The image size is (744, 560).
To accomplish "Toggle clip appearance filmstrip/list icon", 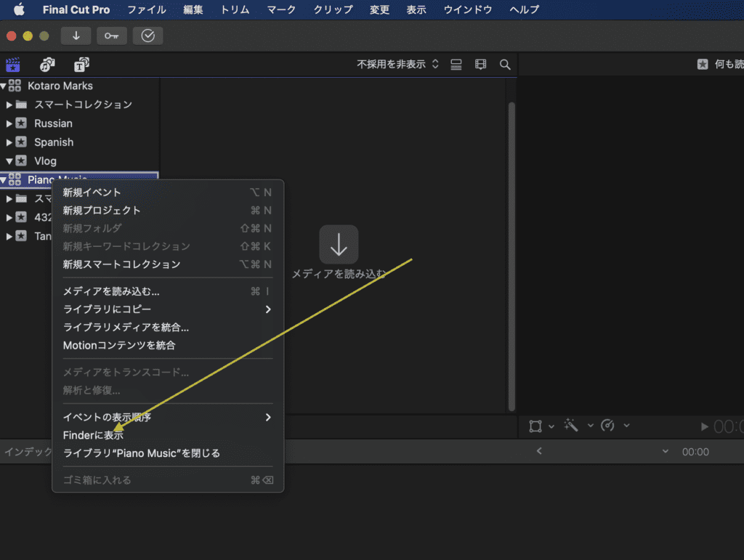I will point(456,65).
